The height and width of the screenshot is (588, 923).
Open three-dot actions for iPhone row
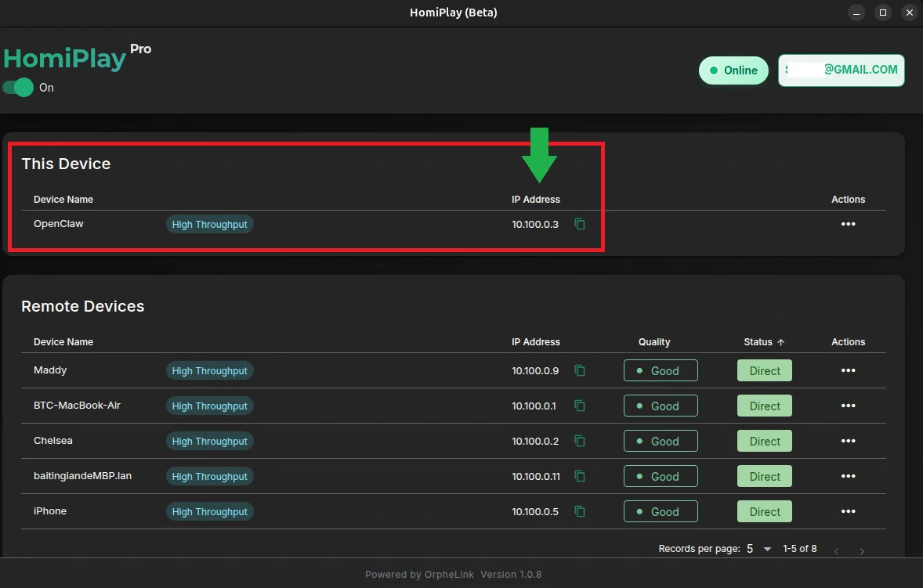[x=849, y=511]
